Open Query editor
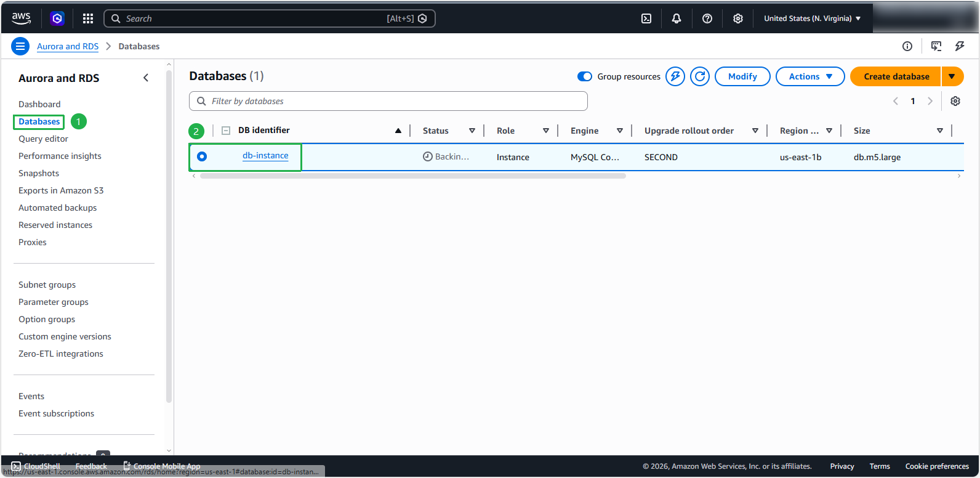Viewport: 980px width, 478px height. [x=43, y=139]
